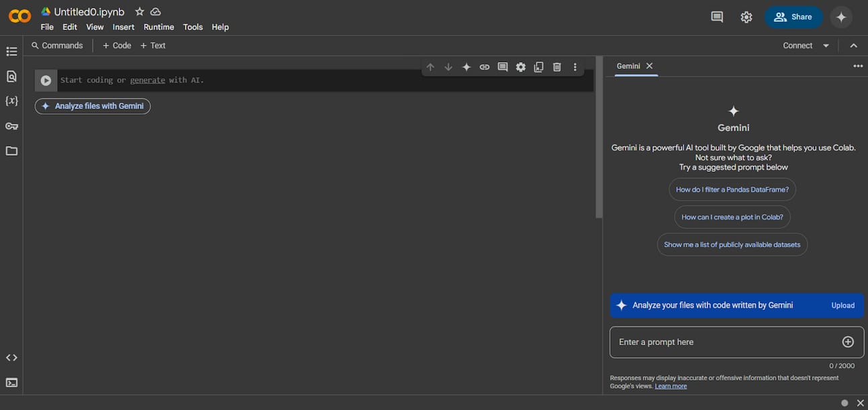Star the notebook Untitled0.ipynb
Screen dimensions: 868x410
tap(140, 12)
